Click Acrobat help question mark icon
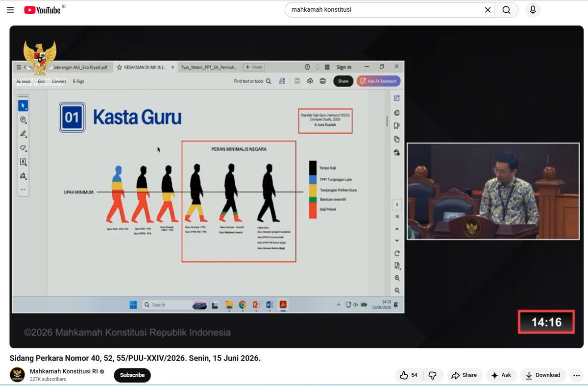Viewport: 588px width, 386px height. tap(307, 67)
